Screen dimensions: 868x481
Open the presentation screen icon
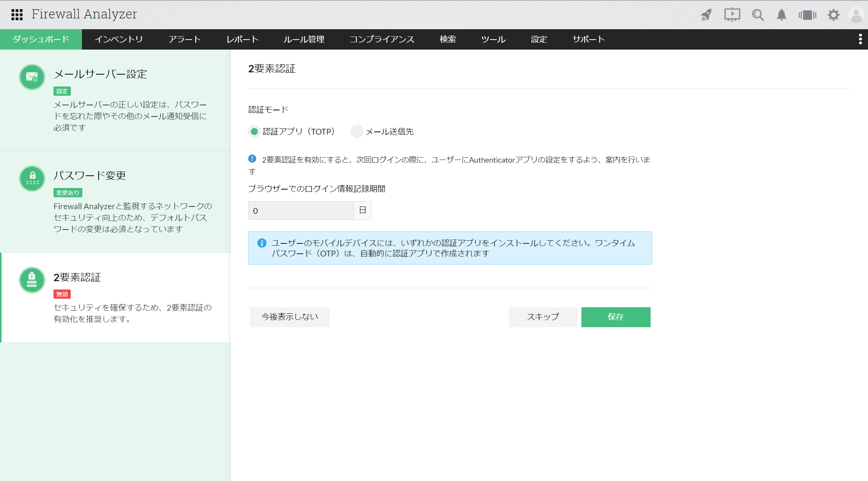pos(732,15)
